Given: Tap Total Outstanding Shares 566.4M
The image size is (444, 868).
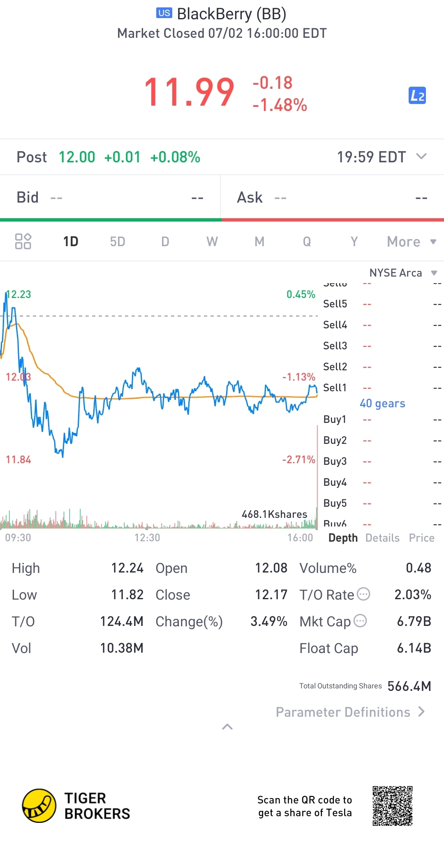Looking at the screenshot, I should coord(365,686).
